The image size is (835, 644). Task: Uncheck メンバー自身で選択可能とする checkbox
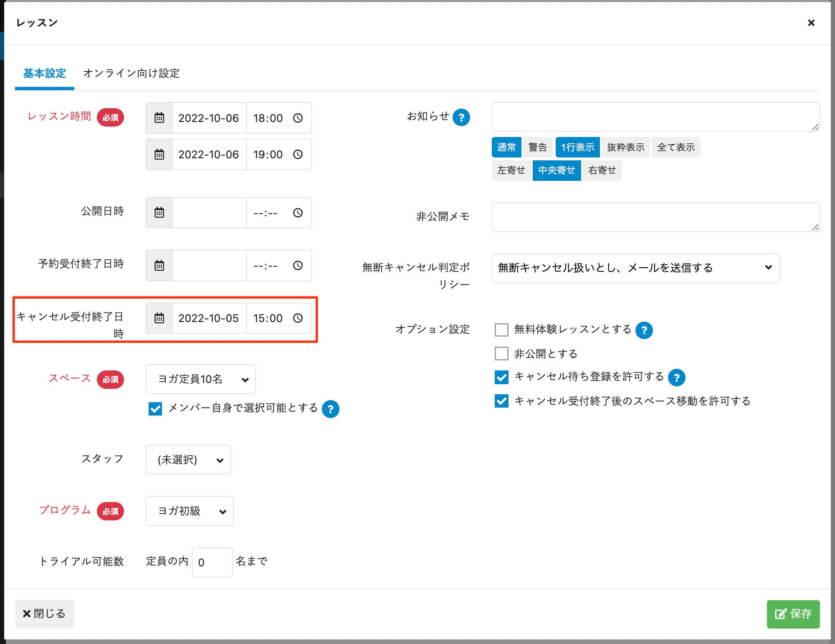point(155,408)
